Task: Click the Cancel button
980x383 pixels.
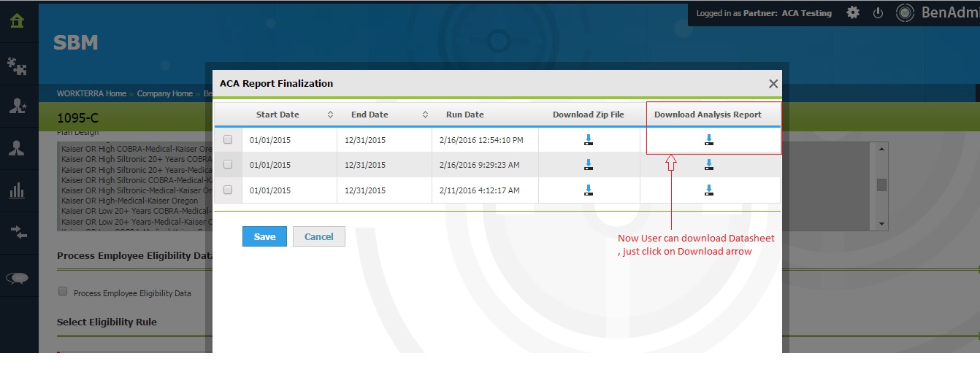Action: pyautogui.click(x=318, y=236)
